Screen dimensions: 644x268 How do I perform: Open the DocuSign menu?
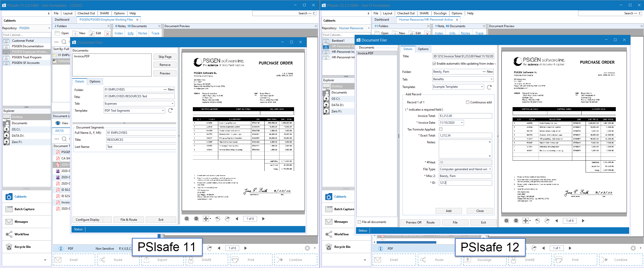click(x=440, y=13)
